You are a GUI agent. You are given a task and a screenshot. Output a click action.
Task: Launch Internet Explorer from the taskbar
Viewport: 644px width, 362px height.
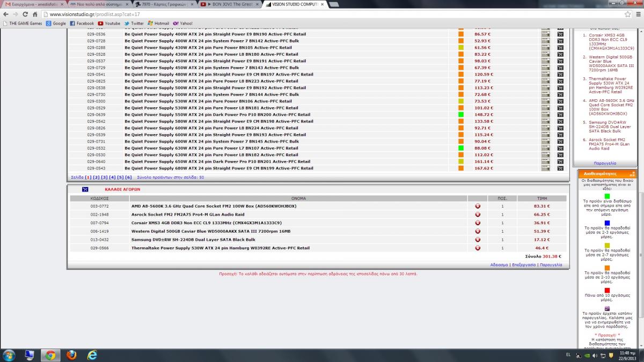[x=92, y=355]
